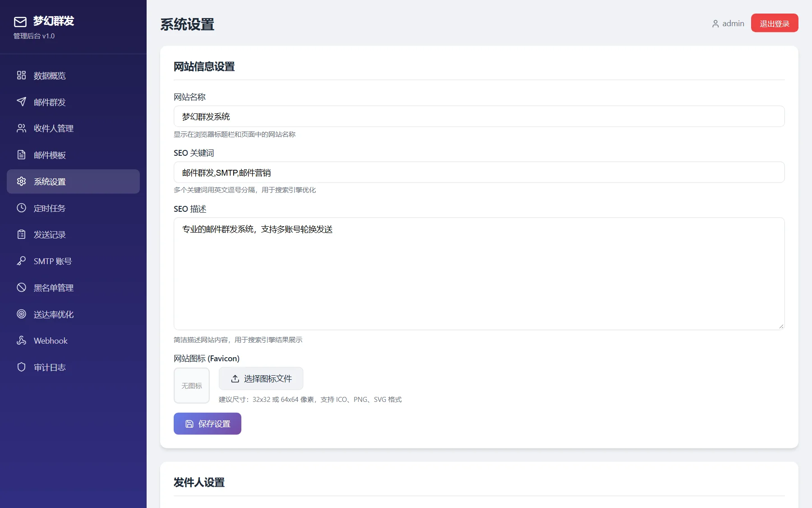Screen dimensions: 812x508
Task: Select the active 系统设置 menu item
Action: point(73,182)
